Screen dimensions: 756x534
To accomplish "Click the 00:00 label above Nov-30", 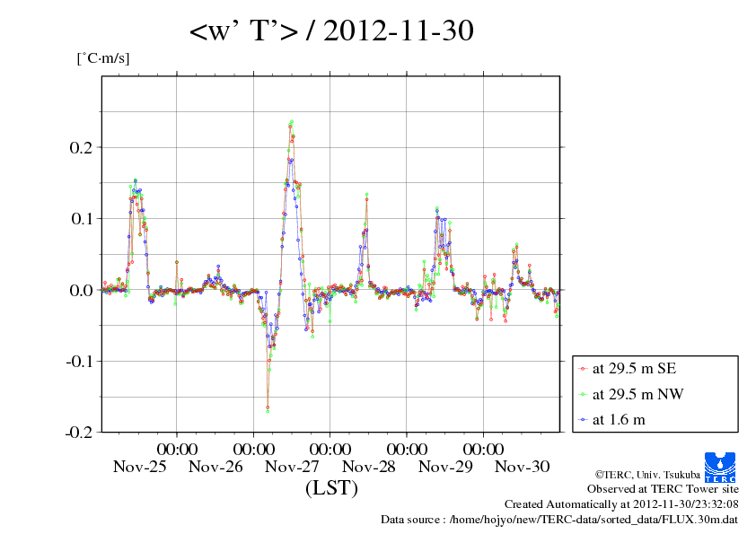I will [484, 449].
